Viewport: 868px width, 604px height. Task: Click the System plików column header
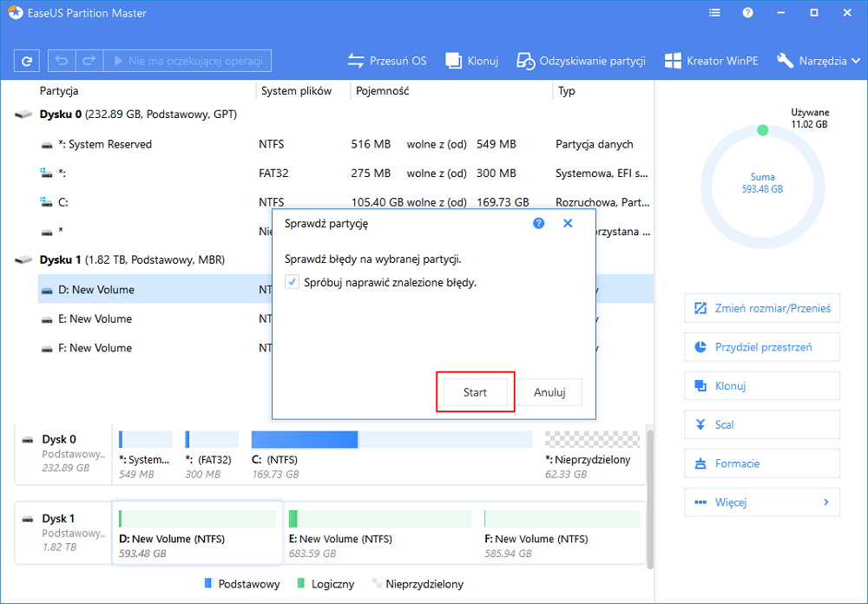tap(296, 91)
